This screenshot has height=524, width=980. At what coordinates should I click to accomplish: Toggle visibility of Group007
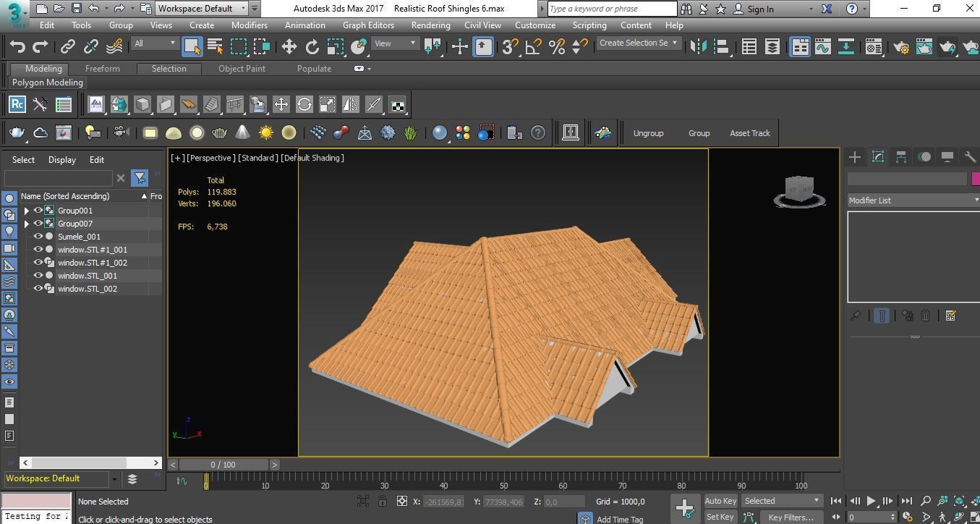38,224
